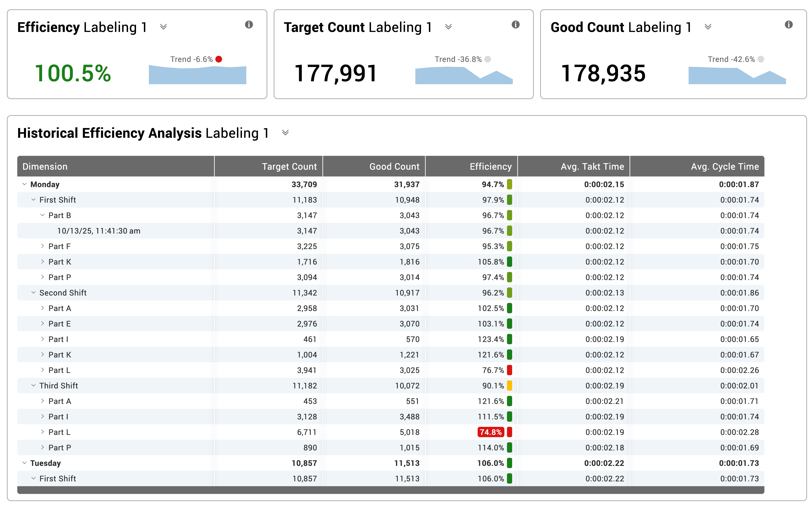The height and width of the screenshot is (512, 812).
Task: Click the green efficiency indicator next to Part K
Action: pos(509,262)
